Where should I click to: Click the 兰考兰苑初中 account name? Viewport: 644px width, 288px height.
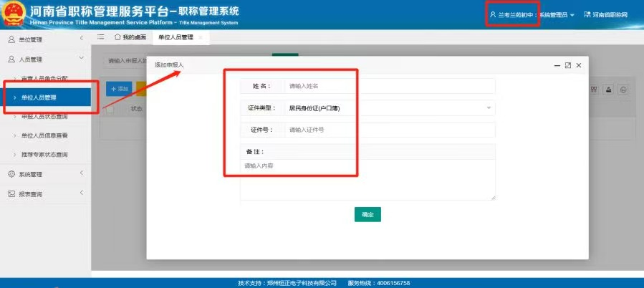(517, 15)
